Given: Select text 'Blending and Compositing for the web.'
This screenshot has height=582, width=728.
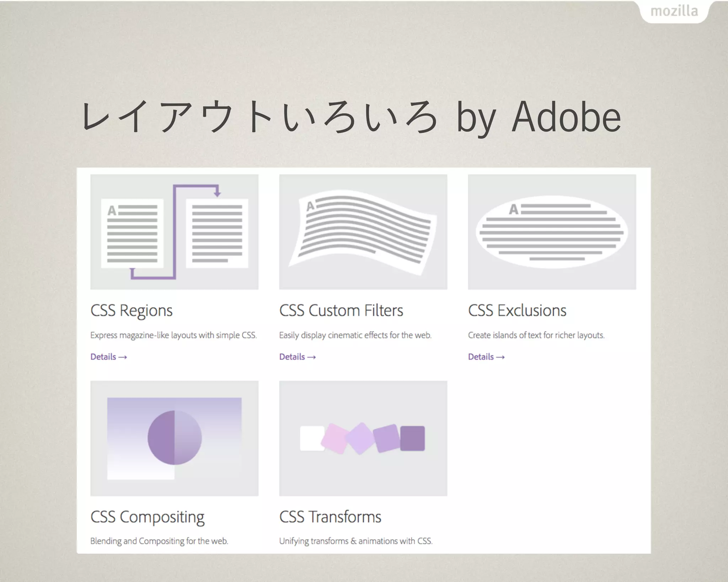Looking at the screenshot, I should (159, 541).
